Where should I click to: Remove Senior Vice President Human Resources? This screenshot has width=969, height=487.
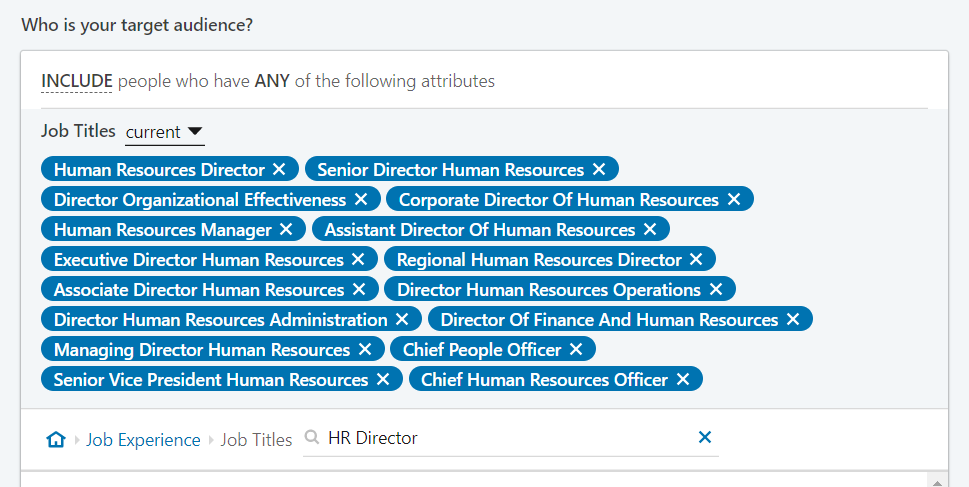pos(383,379)
